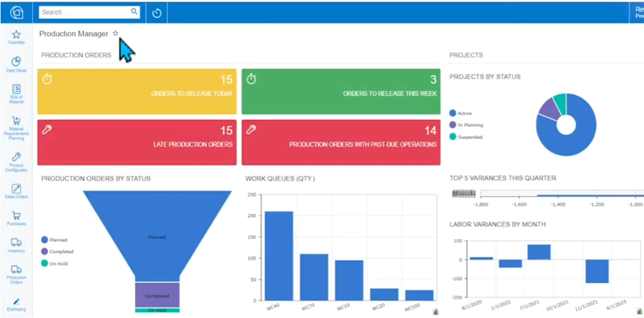Click the Planned funnel segment
The width and height of the screenshot is (644, 318).
[x=158, y=236]
